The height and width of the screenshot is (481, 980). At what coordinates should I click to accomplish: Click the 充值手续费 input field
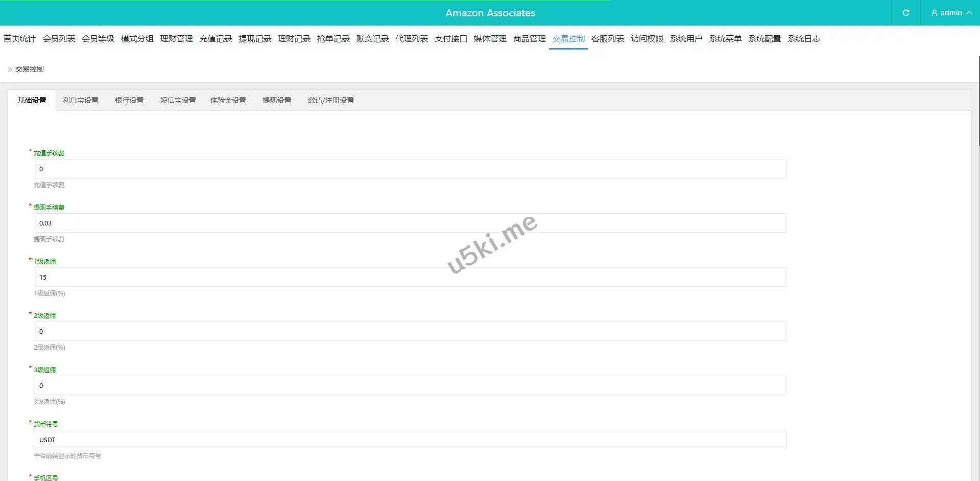point(410,169)
